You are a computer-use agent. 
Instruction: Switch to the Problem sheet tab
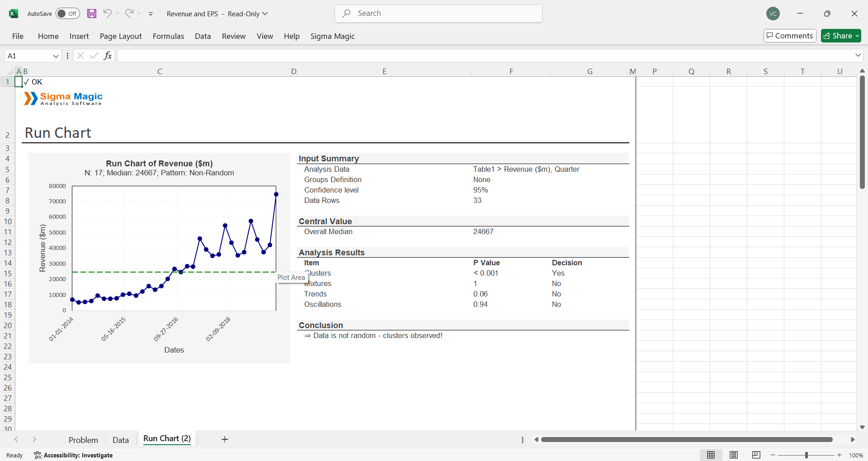83,440
